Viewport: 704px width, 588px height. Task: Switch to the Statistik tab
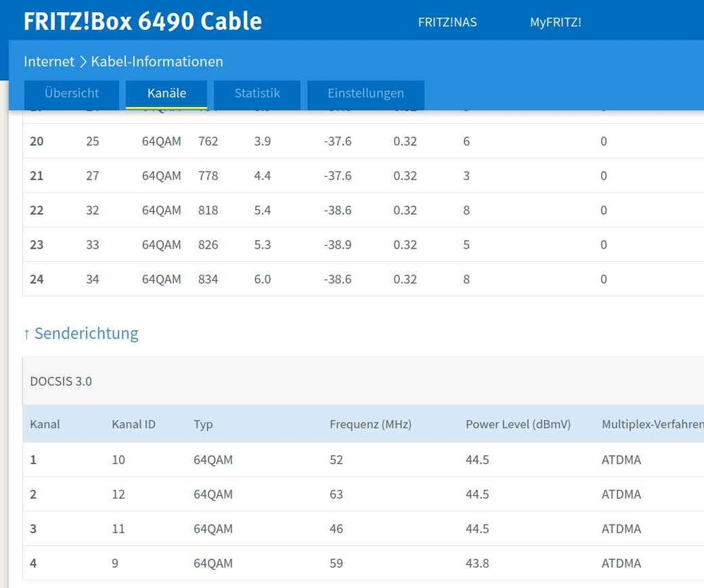tap(257, 94)
